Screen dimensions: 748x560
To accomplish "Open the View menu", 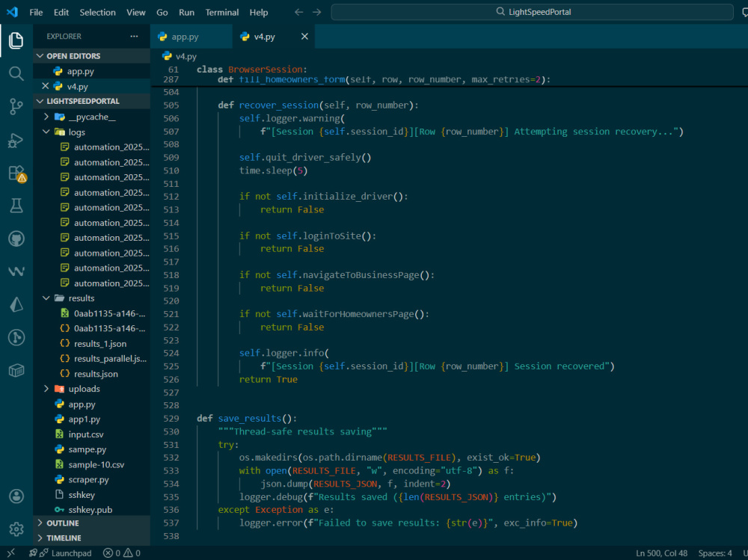I will tap(135, 13).
